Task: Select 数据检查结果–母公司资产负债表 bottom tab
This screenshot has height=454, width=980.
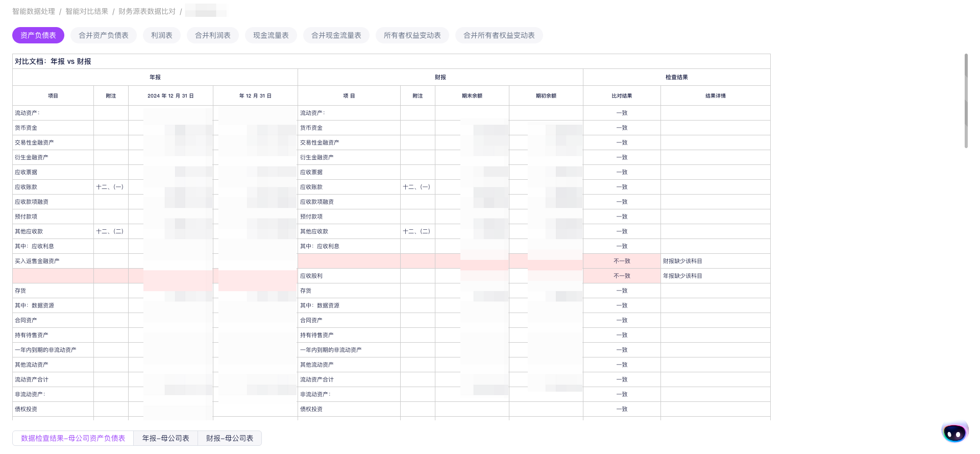Action: tap(73, 438)
